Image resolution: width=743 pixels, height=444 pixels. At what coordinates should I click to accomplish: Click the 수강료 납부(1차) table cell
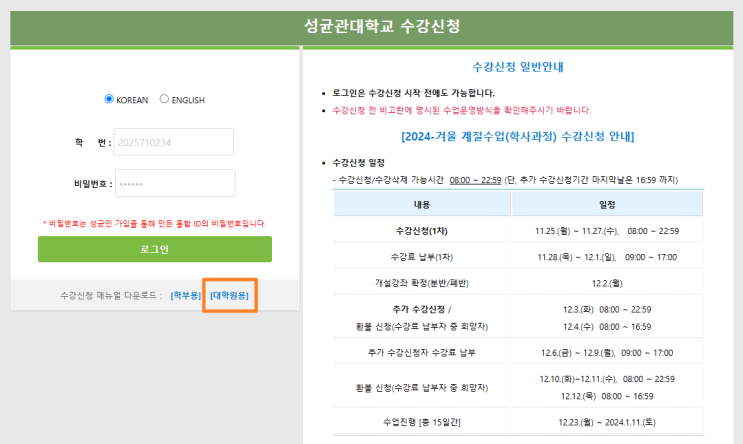click(x=422, y=257)
